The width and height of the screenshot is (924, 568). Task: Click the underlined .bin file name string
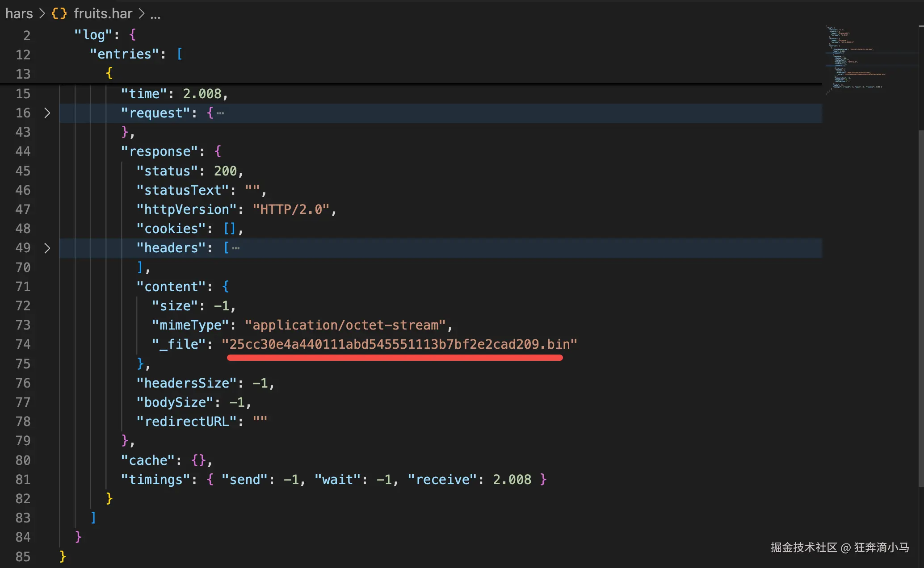pyautogui.click(x=399, y=344)
